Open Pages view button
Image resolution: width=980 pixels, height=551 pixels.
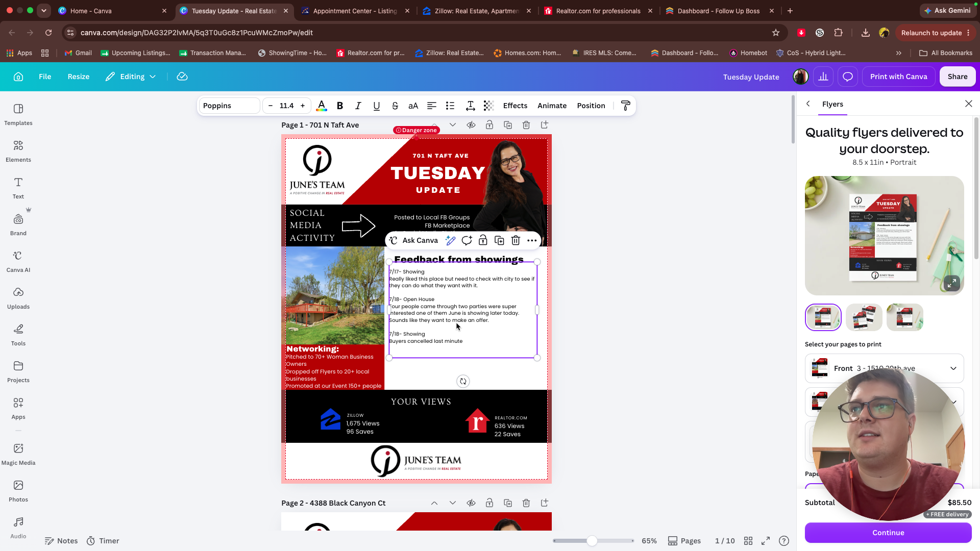point(684,541)
